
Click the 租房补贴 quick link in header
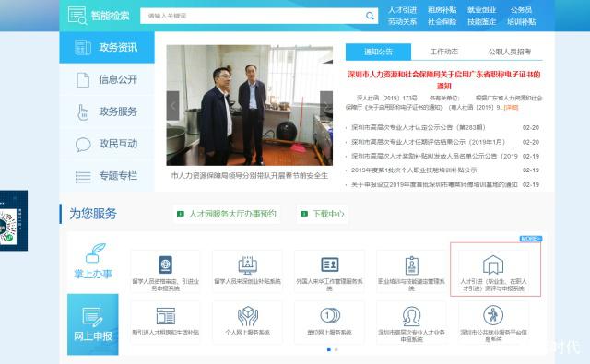(442, 10)
